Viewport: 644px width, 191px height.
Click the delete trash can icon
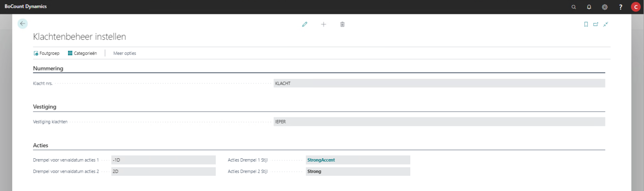point(342,25)
